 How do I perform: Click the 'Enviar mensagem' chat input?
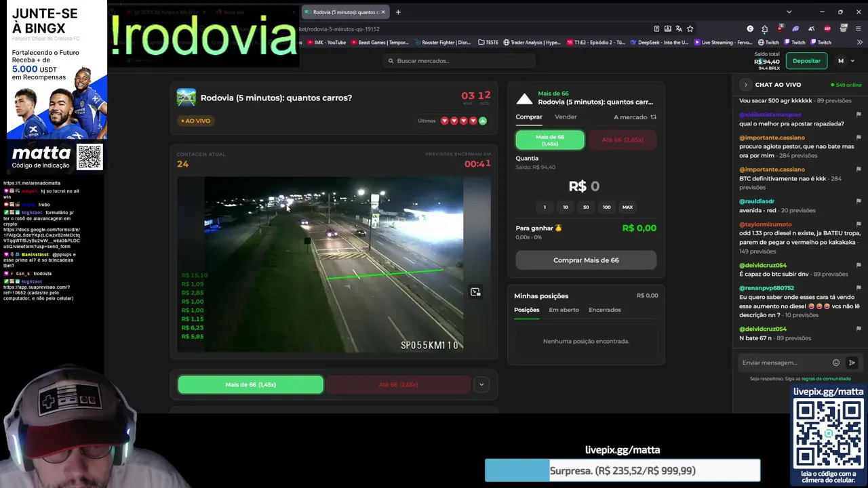tap(783, 363)
